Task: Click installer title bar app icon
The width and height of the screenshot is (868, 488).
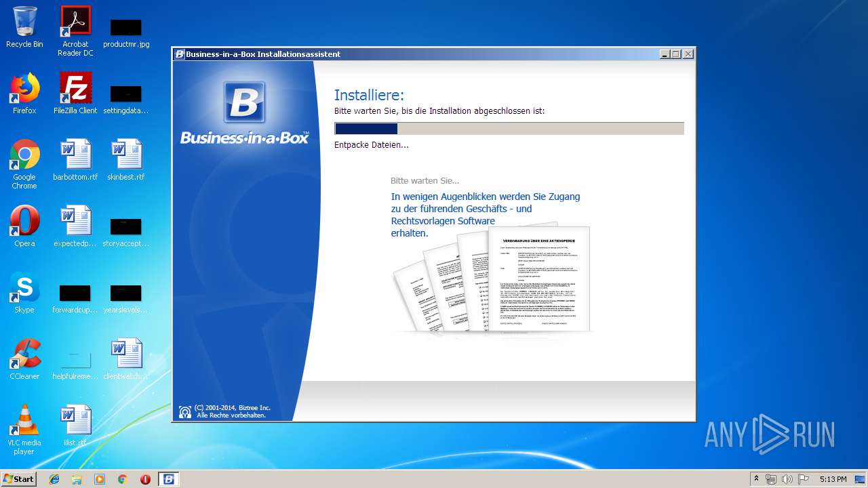Action: coord(180,54)
